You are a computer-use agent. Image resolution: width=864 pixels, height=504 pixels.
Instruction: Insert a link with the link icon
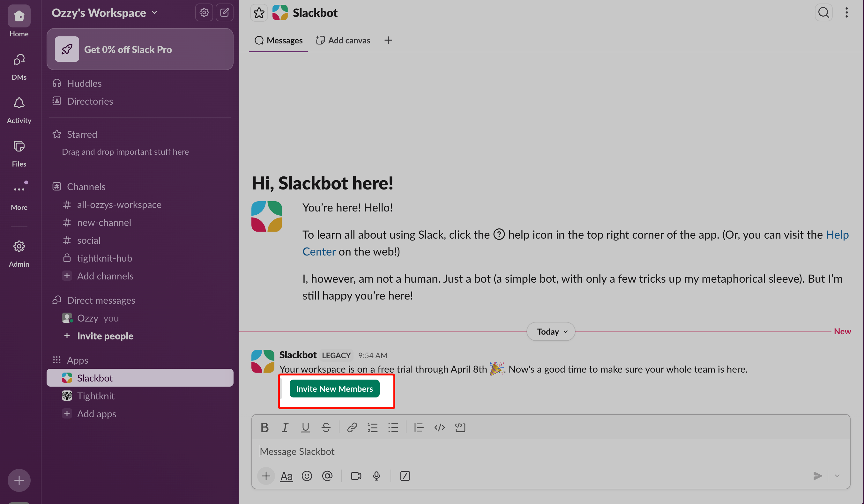point(352,427)
